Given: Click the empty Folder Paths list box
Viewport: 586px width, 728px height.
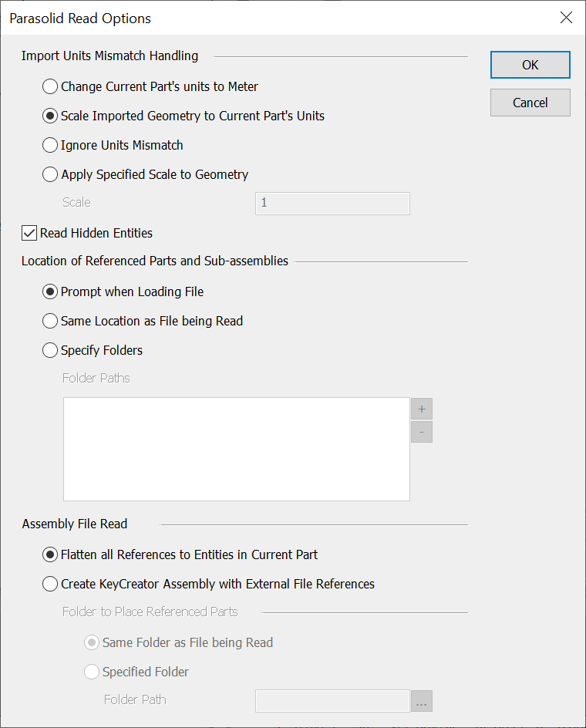Looking at the screenshot, I should [236, 449].
